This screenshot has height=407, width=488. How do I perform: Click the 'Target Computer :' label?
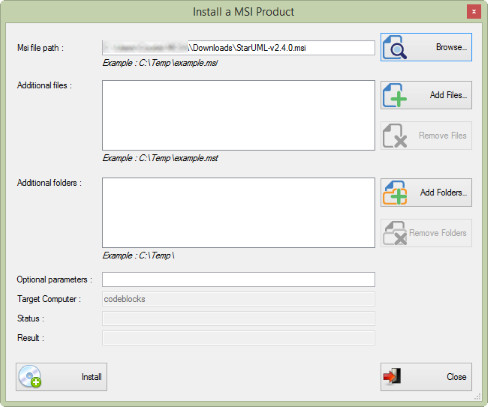coord(49,299)
